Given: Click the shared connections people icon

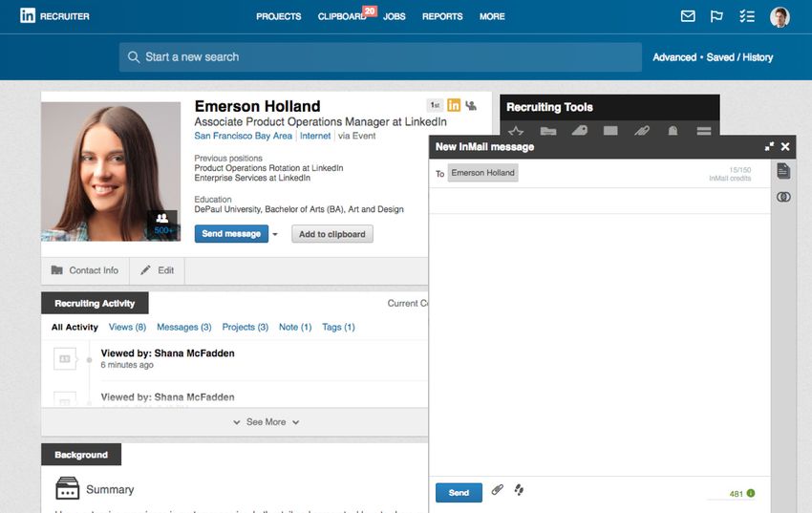Looking at the screenshot, I should click(471, 105).
